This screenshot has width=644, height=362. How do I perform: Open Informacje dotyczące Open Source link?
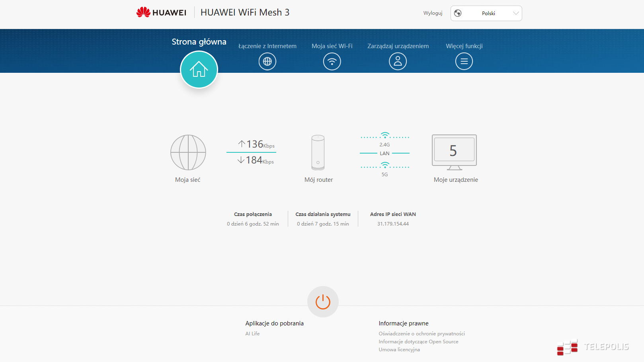coord(418,342)
